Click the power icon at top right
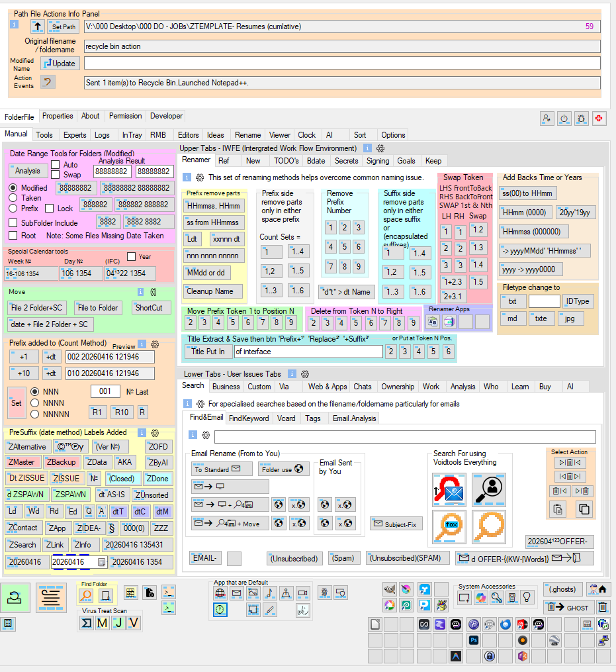Screen dimensions: 616x672 pos(564,119)
